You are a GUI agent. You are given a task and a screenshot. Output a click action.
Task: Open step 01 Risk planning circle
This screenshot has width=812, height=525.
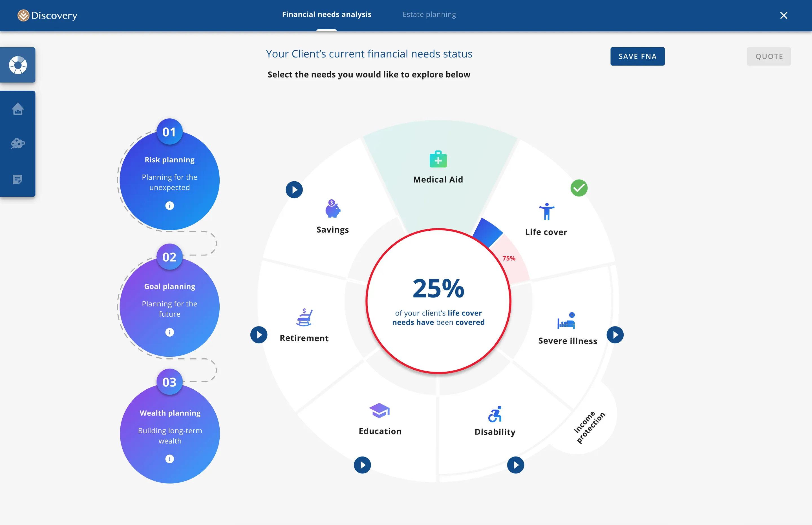coord(169,180)
